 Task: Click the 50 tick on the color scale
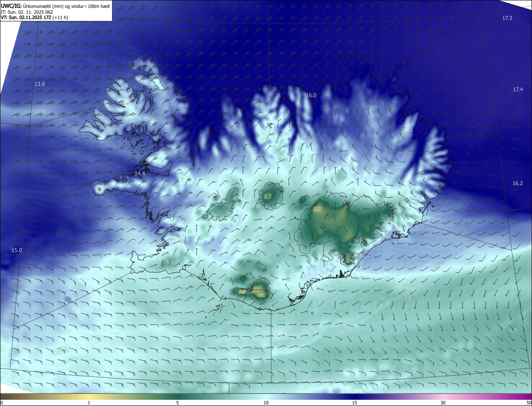[529, 403]
